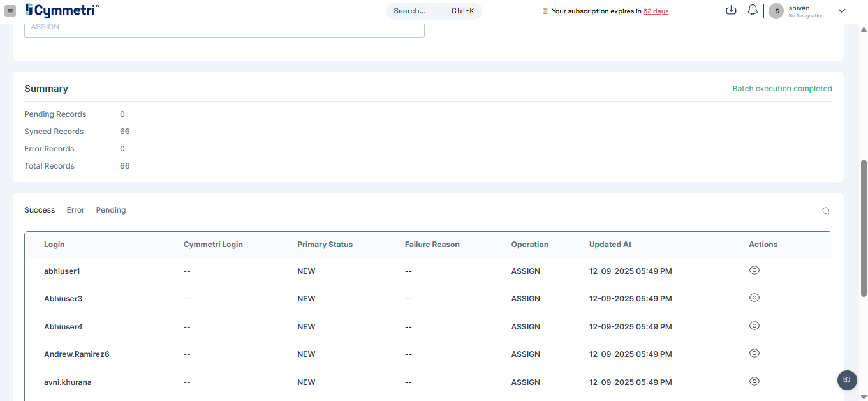Click the ASSIGN input field

click(x=224, y=29)
